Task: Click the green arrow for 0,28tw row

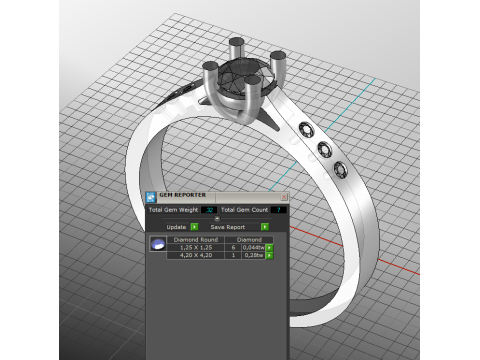Action: (x=269, y=255)
